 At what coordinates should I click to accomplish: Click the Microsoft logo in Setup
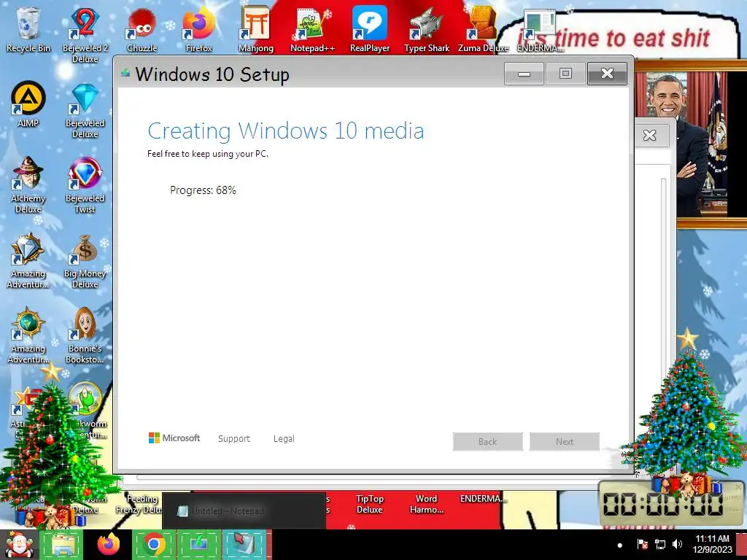click(174, 438)
